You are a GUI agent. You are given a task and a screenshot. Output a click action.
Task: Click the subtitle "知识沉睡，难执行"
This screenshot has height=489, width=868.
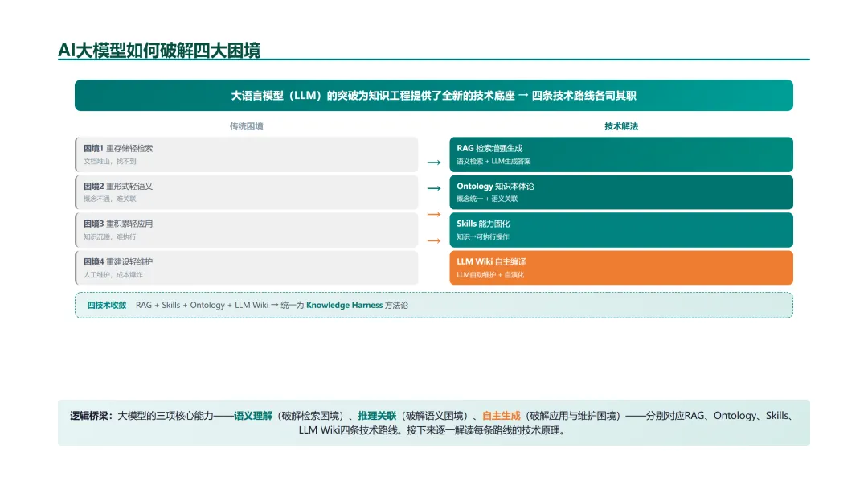point(110,236)
